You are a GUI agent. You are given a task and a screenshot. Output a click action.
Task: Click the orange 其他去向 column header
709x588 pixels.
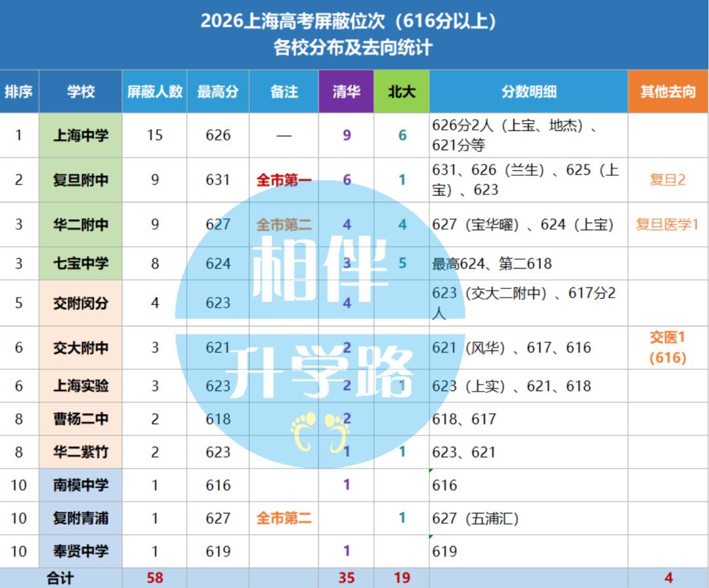coord(668,91)
